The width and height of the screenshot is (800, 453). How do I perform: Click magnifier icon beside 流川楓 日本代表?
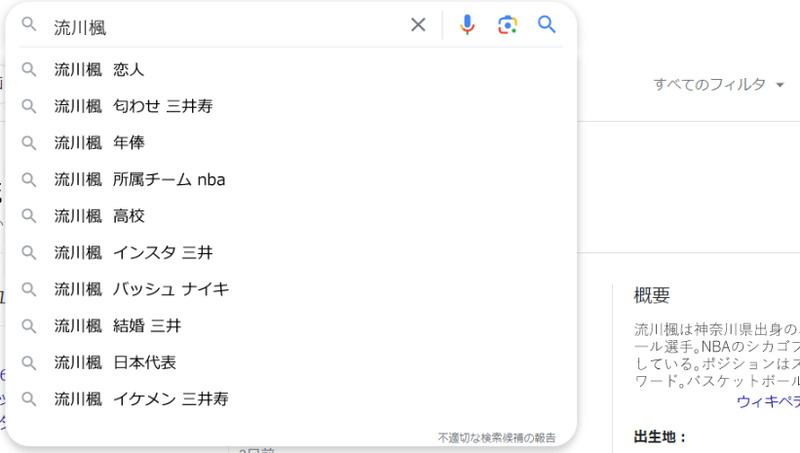click(29, 362)
